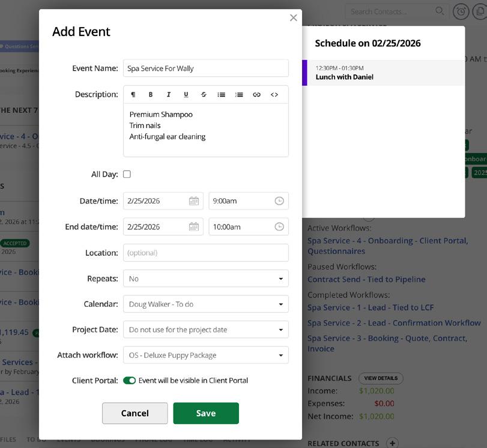The image size is (487, 448).
Task: Turn off Client Portal visibility toggle
Action: (129, 380)
